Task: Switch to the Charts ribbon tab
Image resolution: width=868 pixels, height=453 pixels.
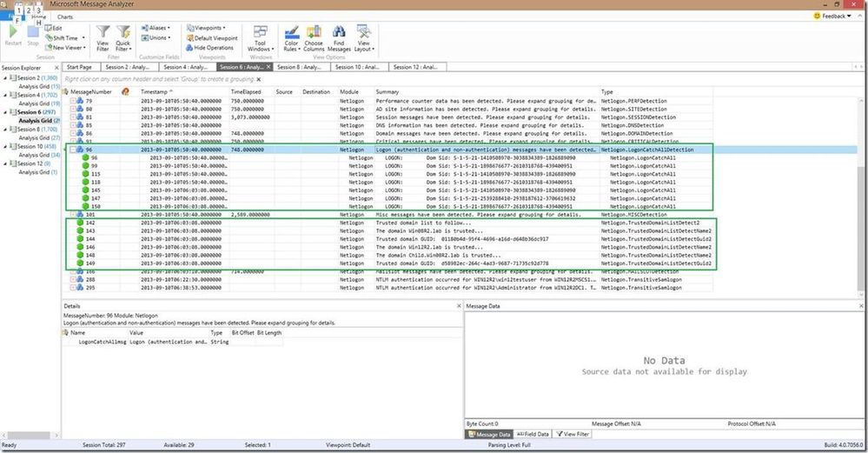Action: click(65, 17)
